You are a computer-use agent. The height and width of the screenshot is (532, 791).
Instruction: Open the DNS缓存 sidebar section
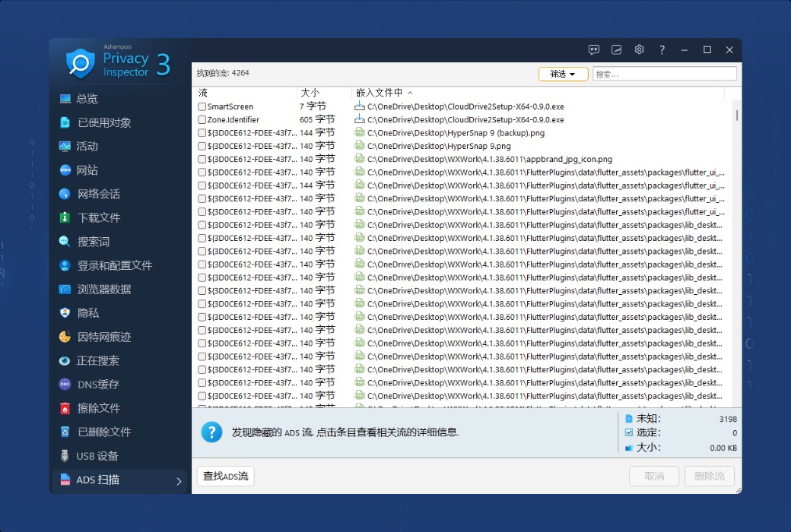point(97,385)
